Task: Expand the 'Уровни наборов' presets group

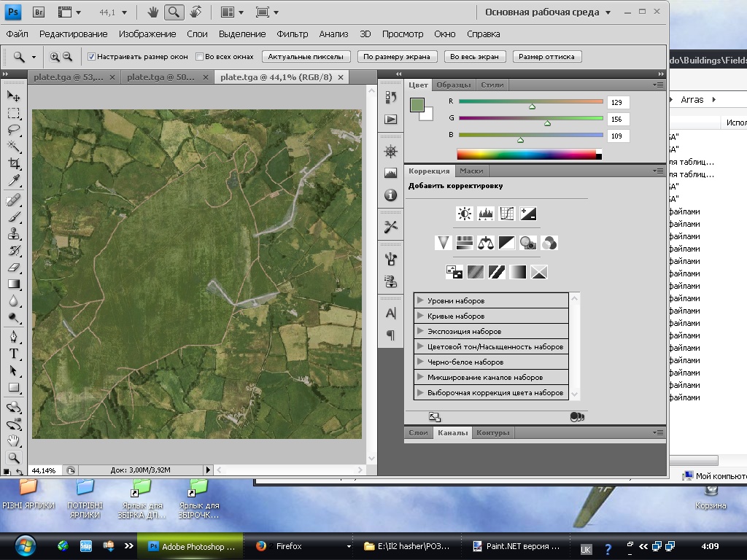Action: tap(420, 300)
